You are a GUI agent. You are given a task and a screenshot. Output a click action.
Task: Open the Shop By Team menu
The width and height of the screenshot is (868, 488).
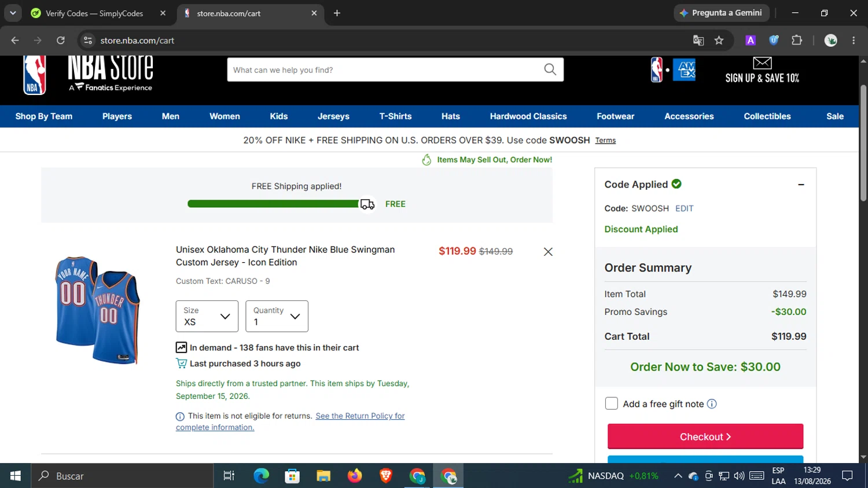(44, 116)
